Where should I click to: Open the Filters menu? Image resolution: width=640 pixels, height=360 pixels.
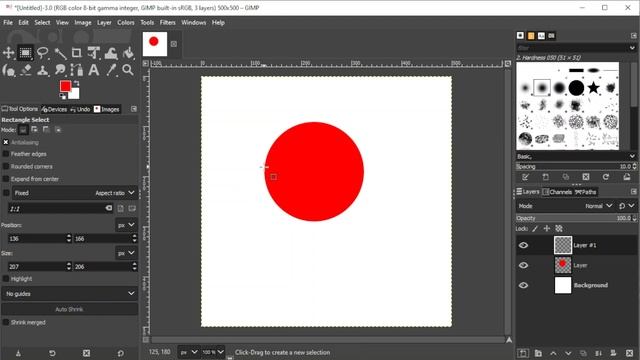(x=167, y=22)
